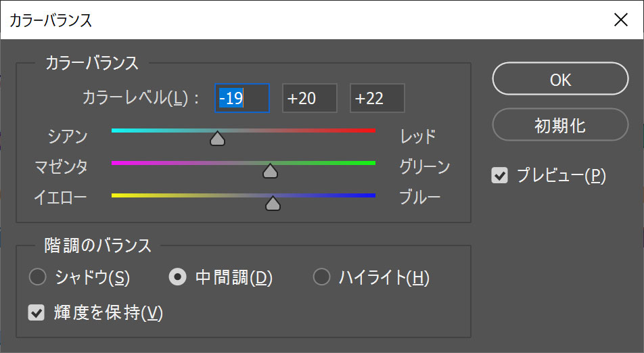The width and height of the screenshot is (644, 353).
Task: Uncheck the 輝度を保持 luminosity checkbox
Action: [x=36, y=313]
